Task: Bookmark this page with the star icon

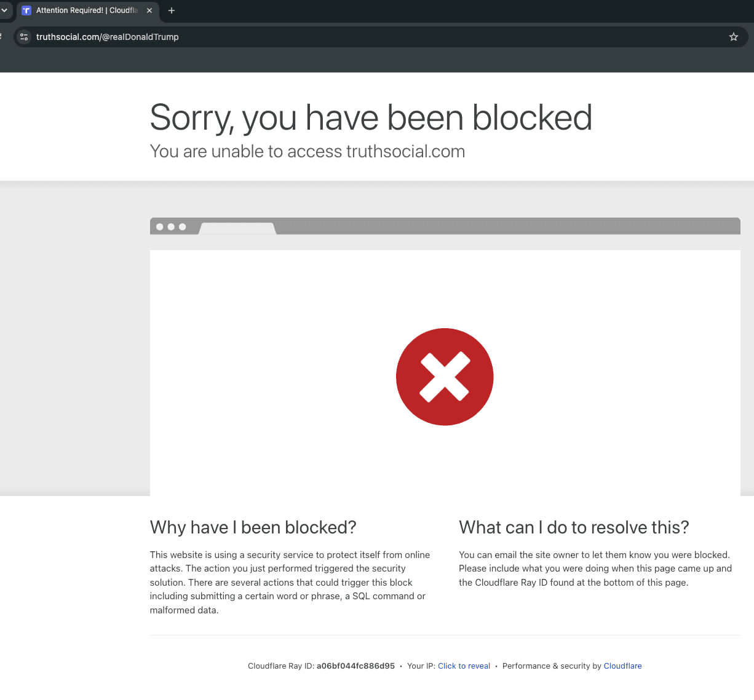Action: point(733,37)
